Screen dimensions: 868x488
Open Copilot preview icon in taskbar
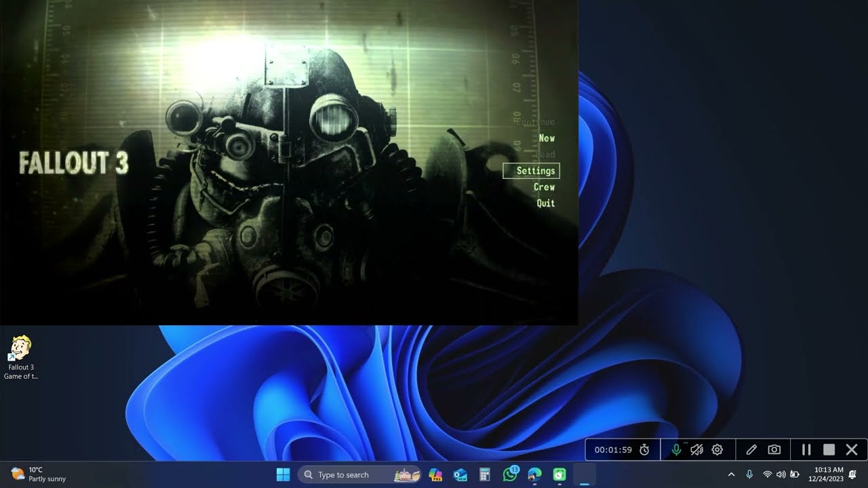point(435,474)
